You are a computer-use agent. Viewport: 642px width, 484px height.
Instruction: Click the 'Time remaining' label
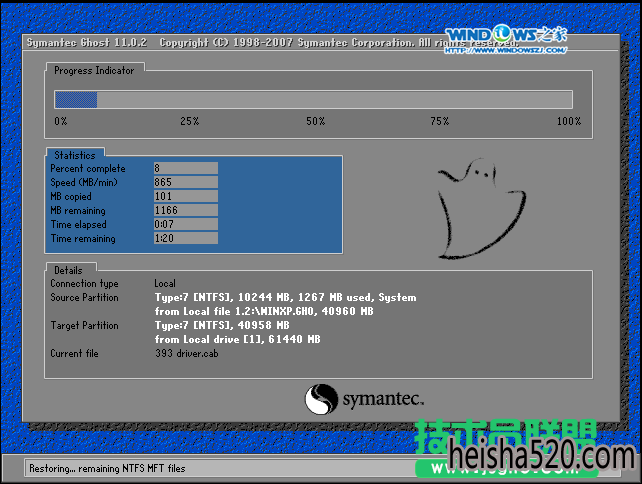tap(83, 238)
